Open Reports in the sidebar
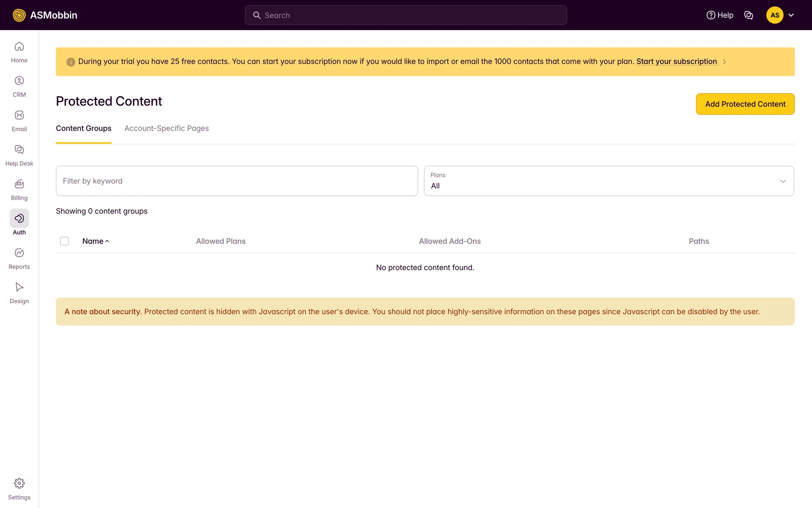812x508 pixels. (19, 259)
